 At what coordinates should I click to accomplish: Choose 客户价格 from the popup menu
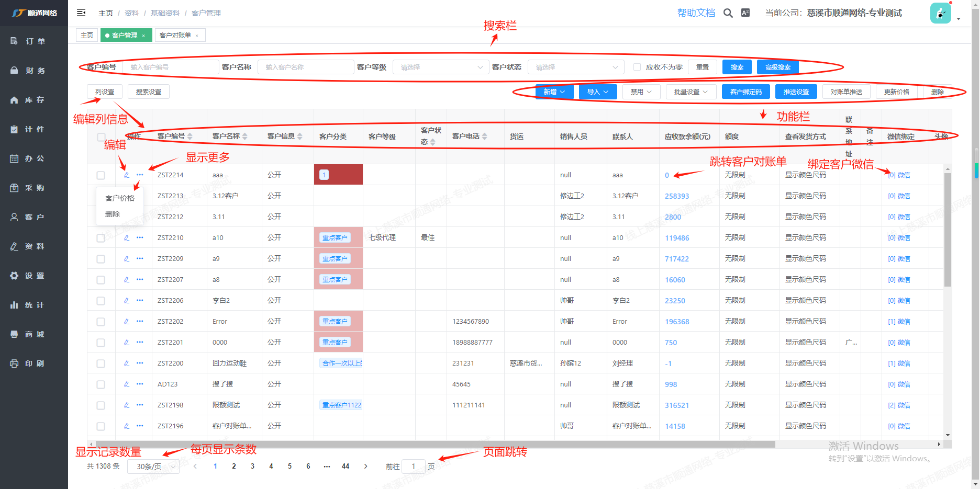[120, 198]
